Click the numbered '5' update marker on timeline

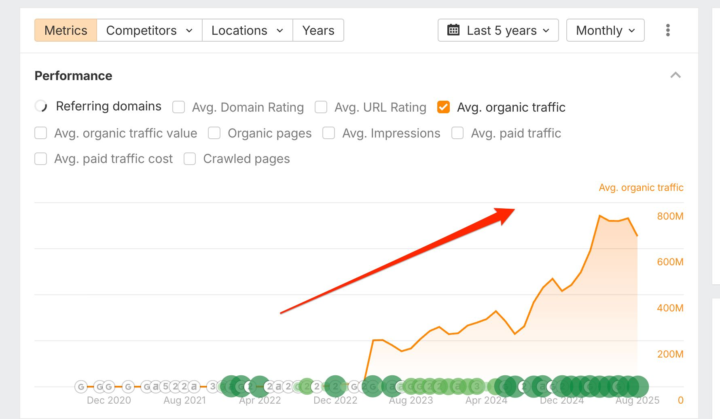(x=165, y=386)
